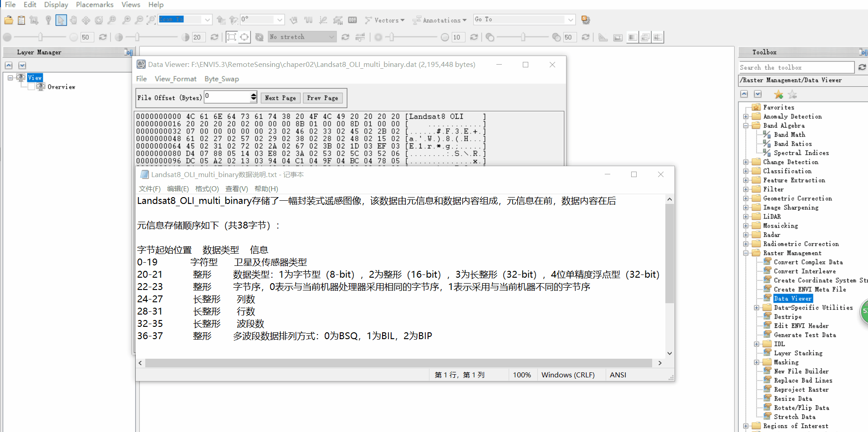This screenshot has width=868, height=432.
Task: Open the Mensuration ruler tool
Action: point(603,37)
